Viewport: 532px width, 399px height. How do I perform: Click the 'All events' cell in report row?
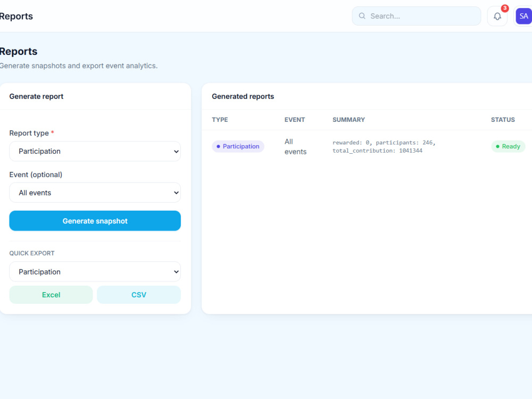(x=295, y=147)
